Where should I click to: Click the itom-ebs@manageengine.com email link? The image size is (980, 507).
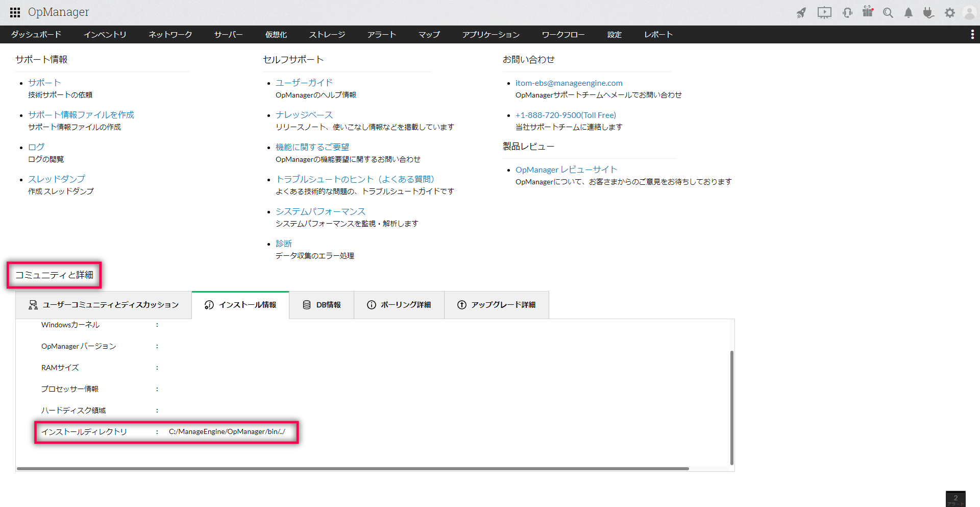tap(569, 83)
